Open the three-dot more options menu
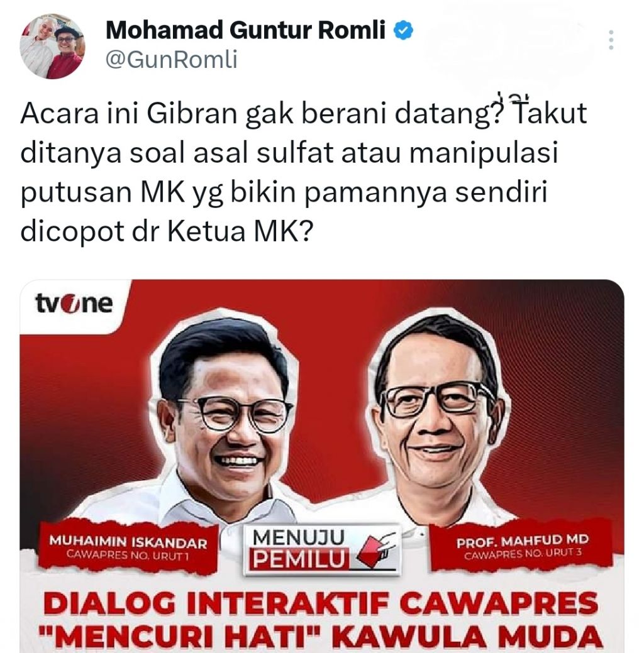Viewport: 644px width, 653px height. [x=611, y=40]
